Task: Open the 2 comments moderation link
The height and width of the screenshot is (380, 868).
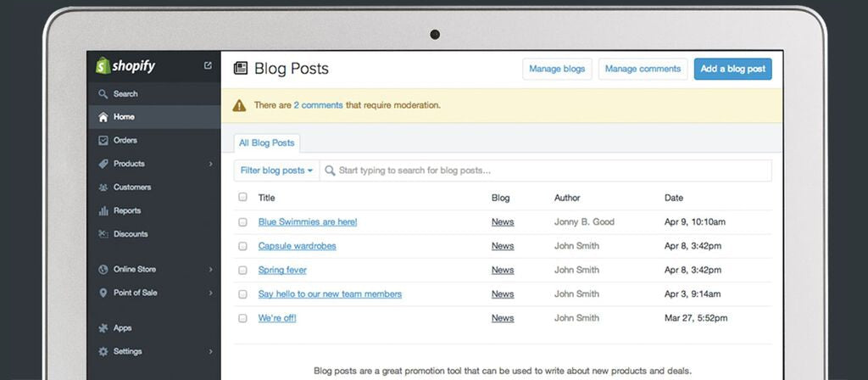Action: click(x=318, y=106)
